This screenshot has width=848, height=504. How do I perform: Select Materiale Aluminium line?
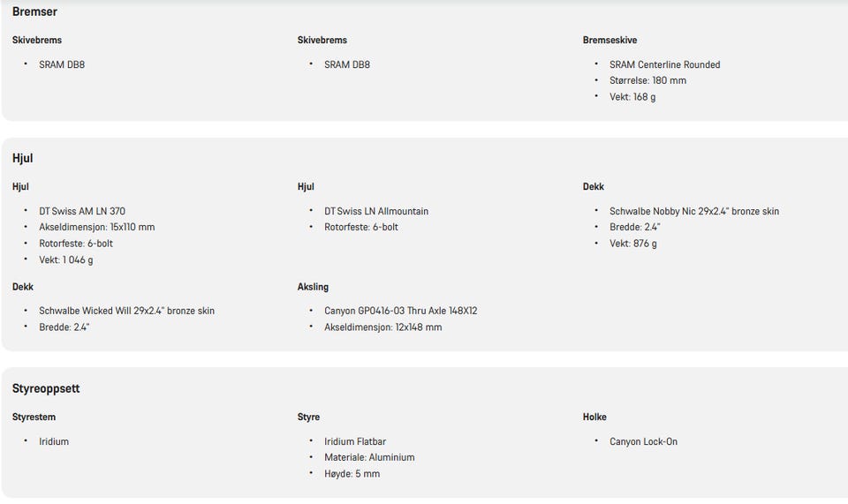pos(369,457)
